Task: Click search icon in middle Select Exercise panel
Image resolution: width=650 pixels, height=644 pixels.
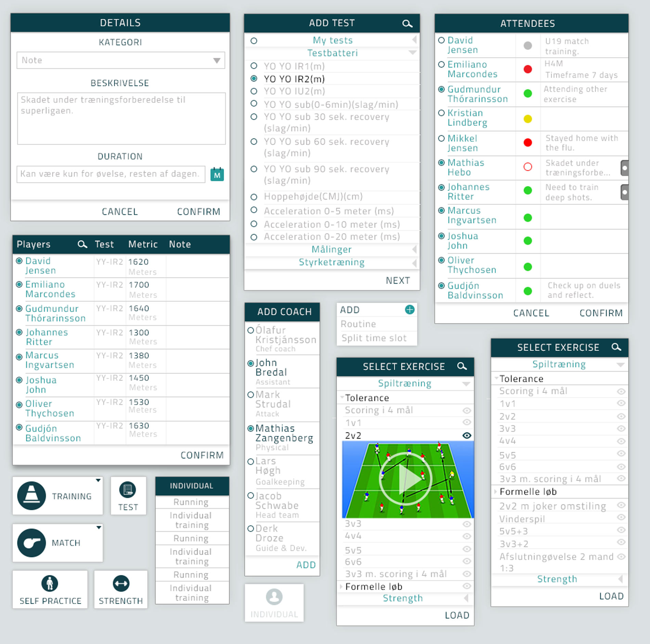Action: point(462,366)
